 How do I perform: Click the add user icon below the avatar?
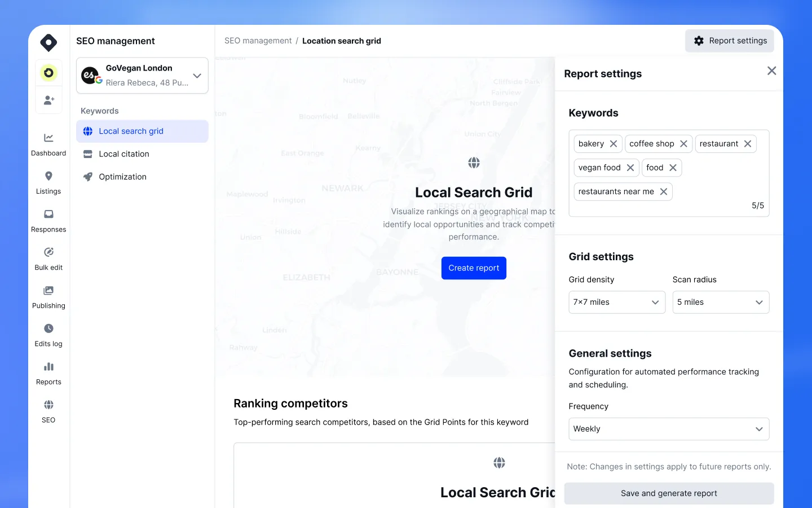coord(48,100)
